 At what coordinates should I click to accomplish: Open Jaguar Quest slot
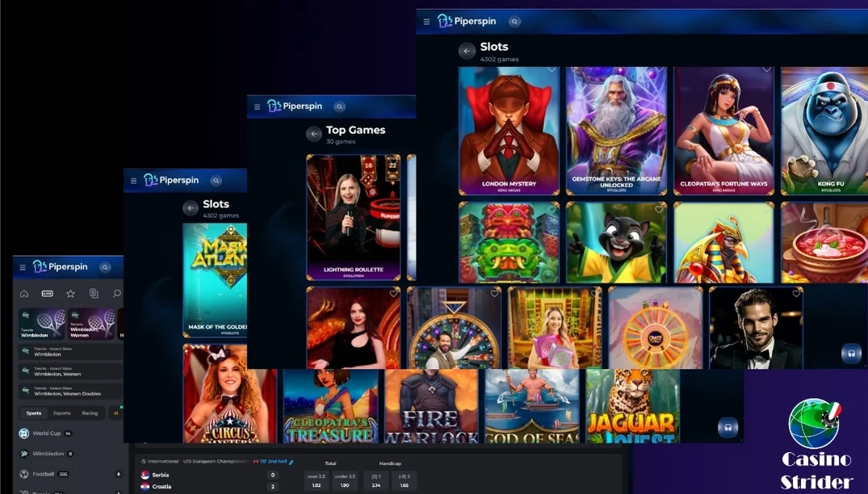[x=633, y=406]
